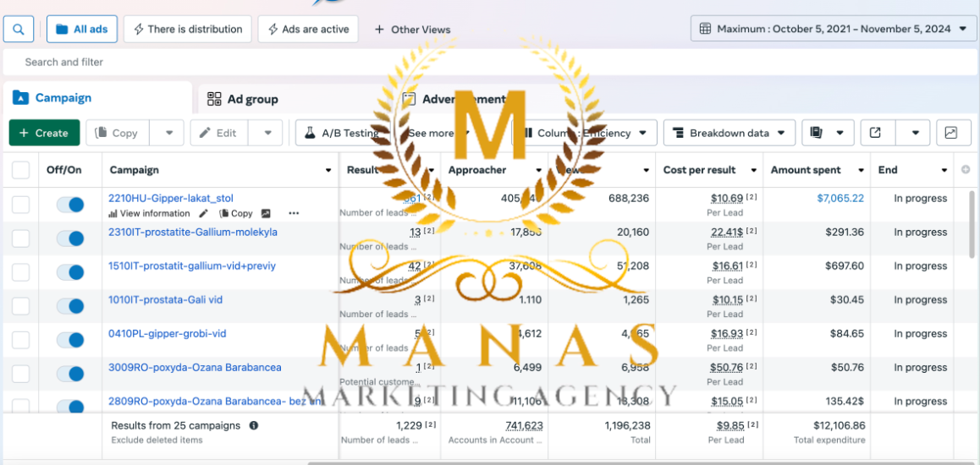Open the Columns: Efficiency dropdown
This screenshot has height=465, width=980.
click(x=585, y=133)
